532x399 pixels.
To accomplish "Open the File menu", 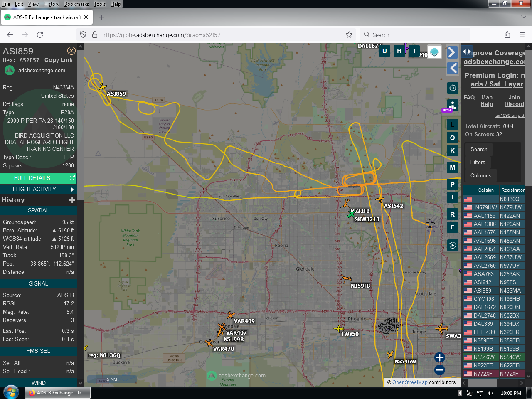I will click(6, 4).
